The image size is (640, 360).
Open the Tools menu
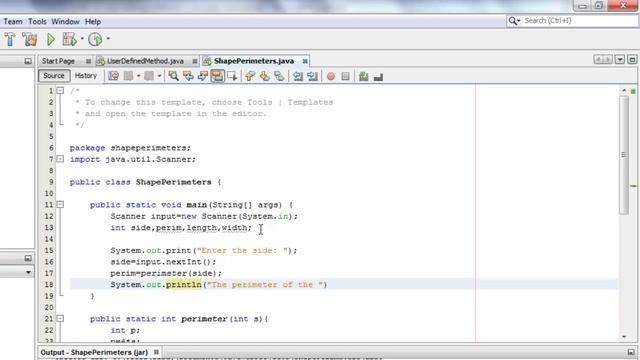(x=37, y=22)
